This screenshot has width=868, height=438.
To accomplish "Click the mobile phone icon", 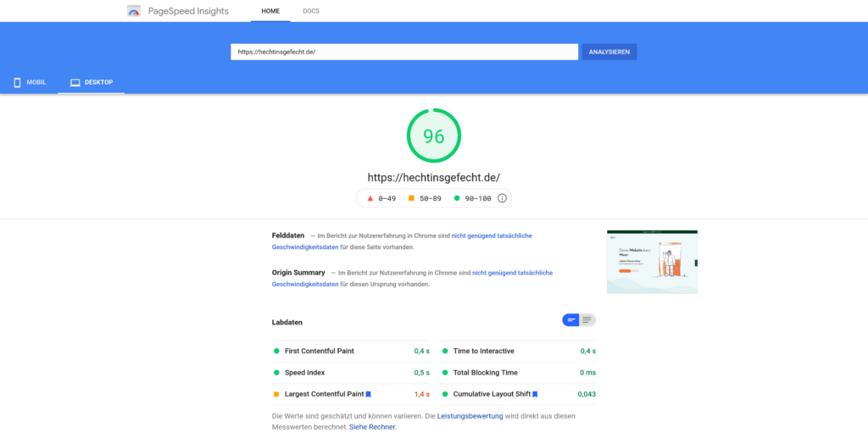I will point(17,82).
